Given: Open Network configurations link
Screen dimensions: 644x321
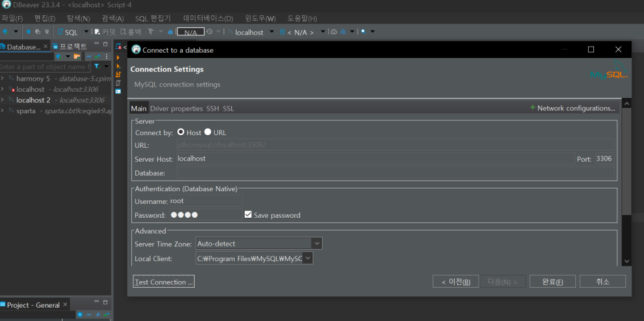Looking at the screenshot, I should pyautogui.click(x=573, y=109).
